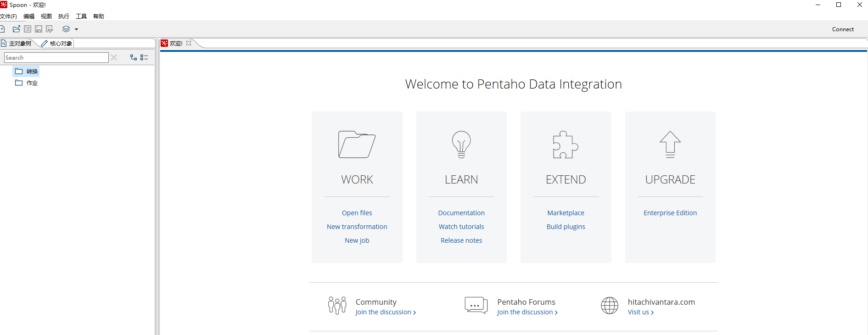The height and width of the screenshot is (335, 868).
Task: Click the LEARN heading text
Action: pyautogui.click(x=461, y=179)
